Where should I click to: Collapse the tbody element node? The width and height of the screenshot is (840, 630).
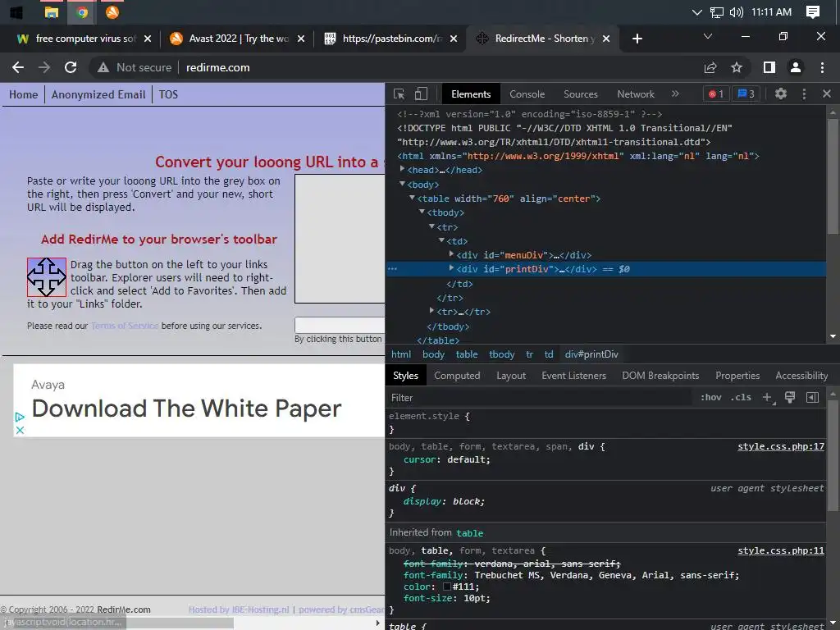[422, 212]
